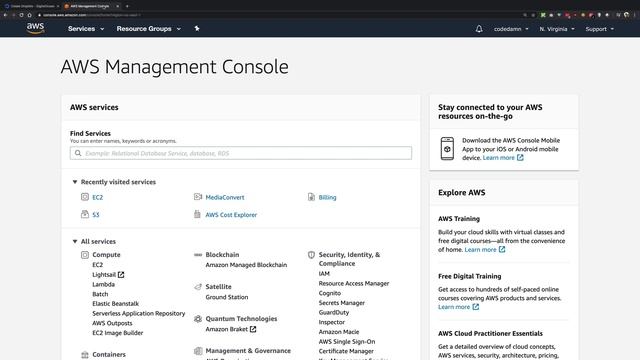The width and height of the screenshot is (640, 360).
Task: Click the MediaConvert service icon
Action: [x=198, y=197]
